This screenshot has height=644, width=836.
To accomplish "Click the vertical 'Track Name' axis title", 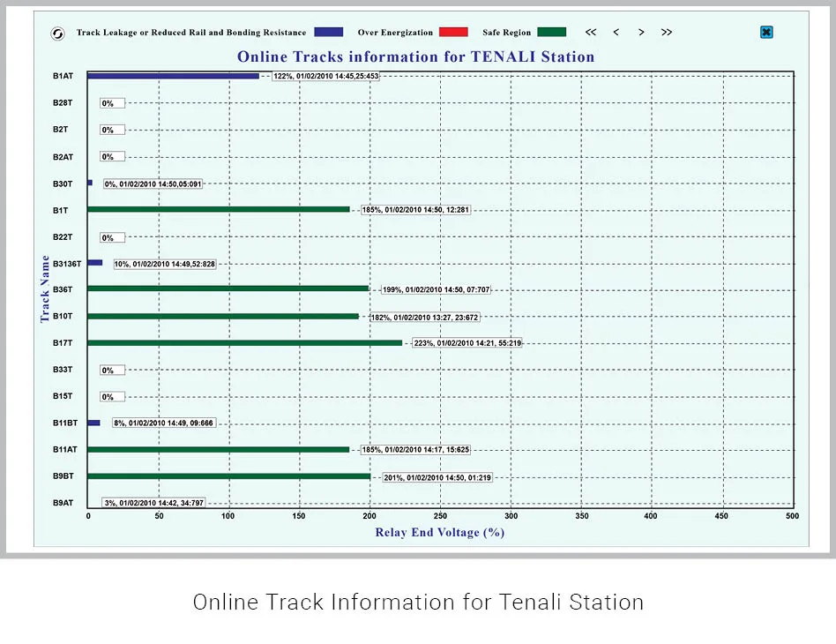I will [x=45, y=288].
